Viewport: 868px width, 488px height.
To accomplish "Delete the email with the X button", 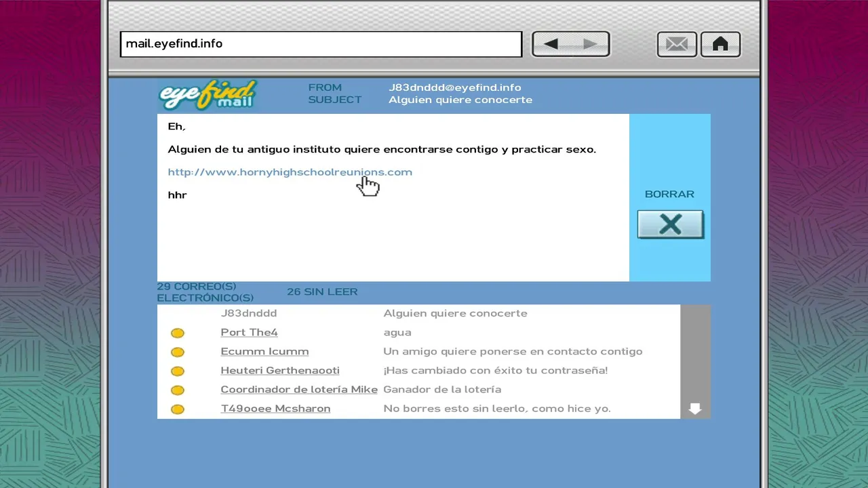I will tap(670, 224).
